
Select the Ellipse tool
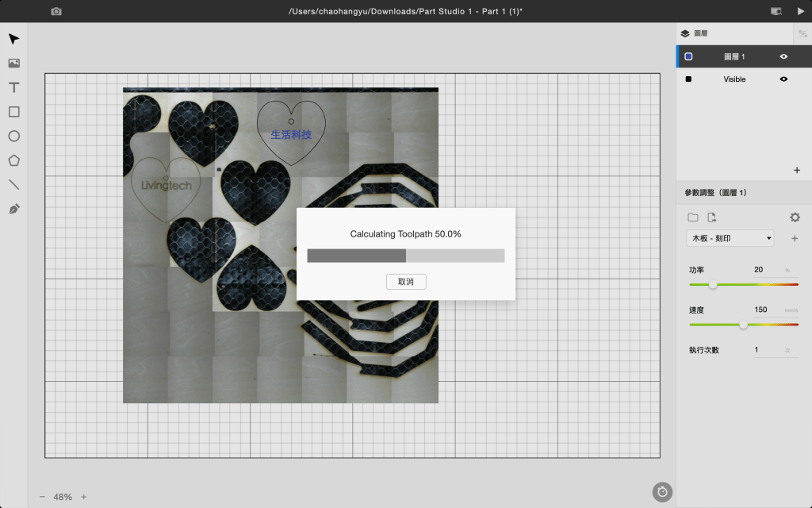tap(13, 137)
